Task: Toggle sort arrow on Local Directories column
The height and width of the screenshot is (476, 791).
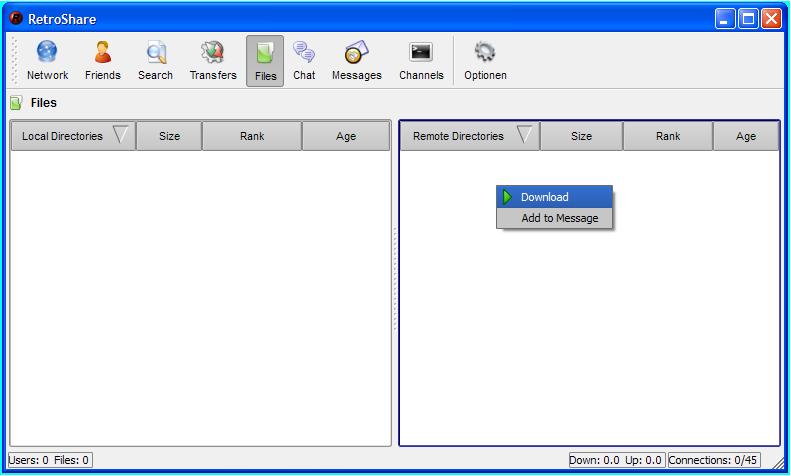Action: (x=121, y=135)
